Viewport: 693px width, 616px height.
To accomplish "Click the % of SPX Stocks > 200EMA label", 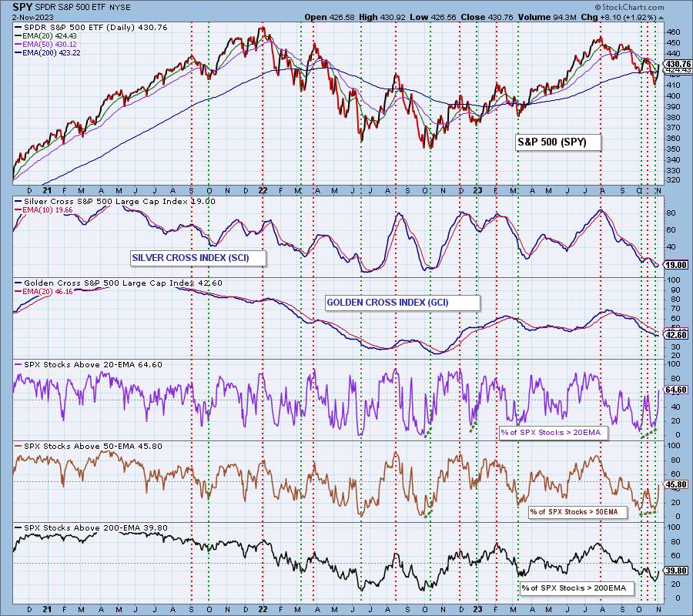I will [x=577, y=588].
